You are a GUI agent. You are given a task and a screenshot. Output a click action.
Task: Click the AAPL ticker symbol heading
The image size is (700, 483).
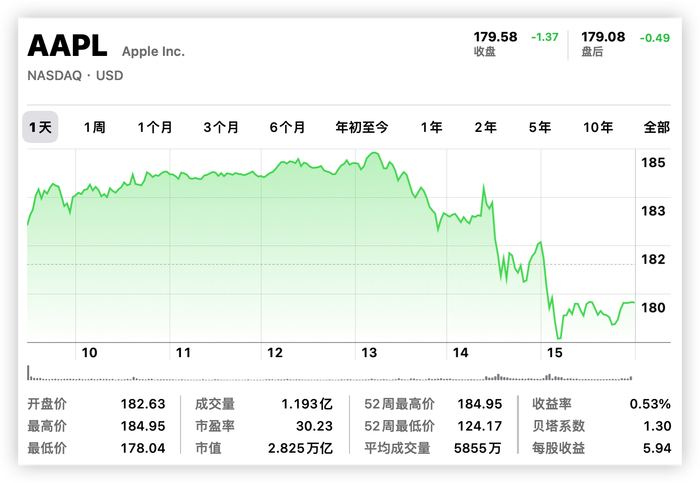(x=69, y=46)
